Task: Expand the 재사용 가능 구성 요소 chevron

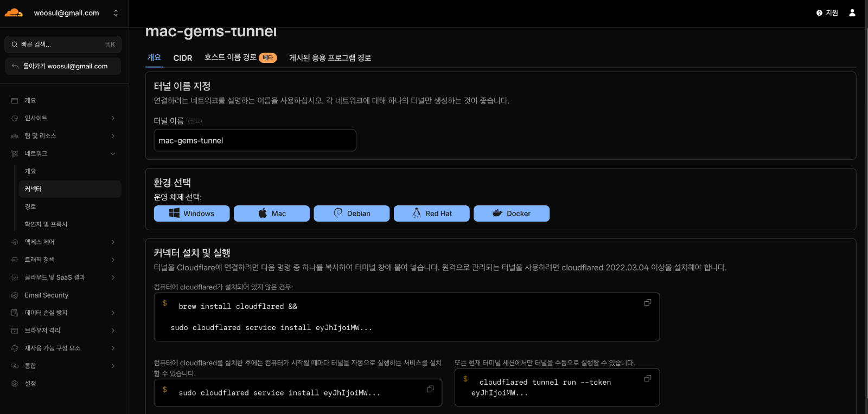Action: click(x=113, y=348)
